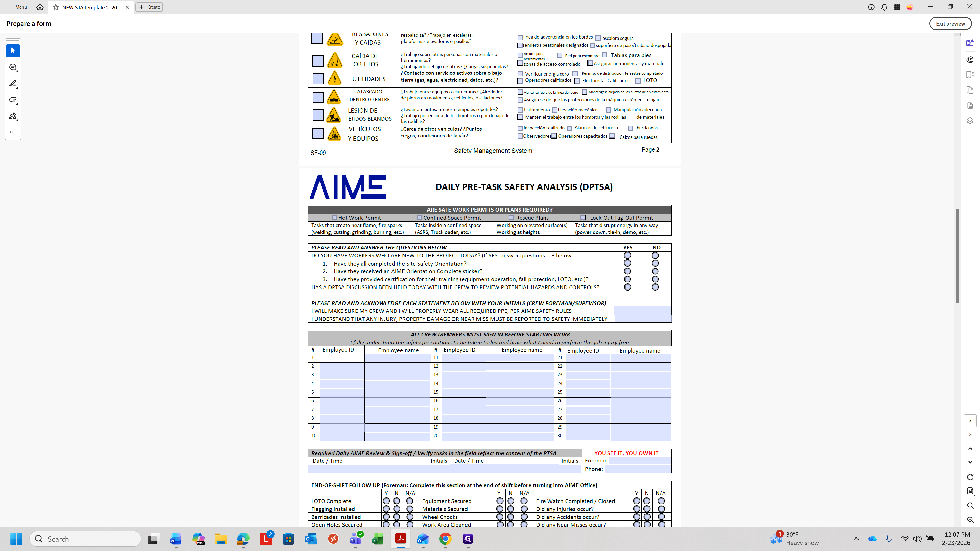
Task: Click the Exit preview button
Action: (x=950, y=23)
